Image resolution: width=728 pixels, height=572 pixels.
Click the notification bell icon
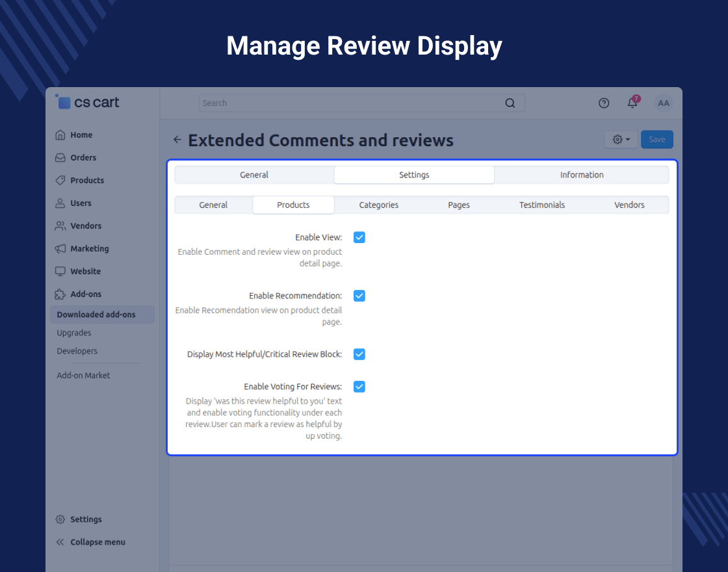632,103
